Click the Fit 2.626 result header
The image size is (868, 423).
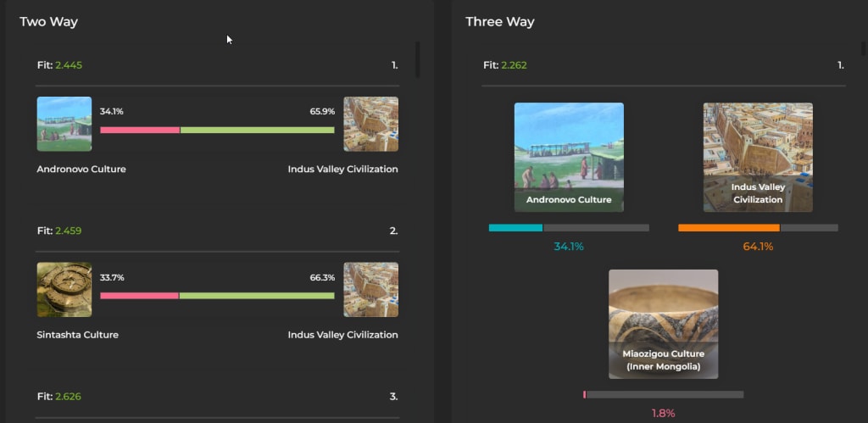coord(59,397)
